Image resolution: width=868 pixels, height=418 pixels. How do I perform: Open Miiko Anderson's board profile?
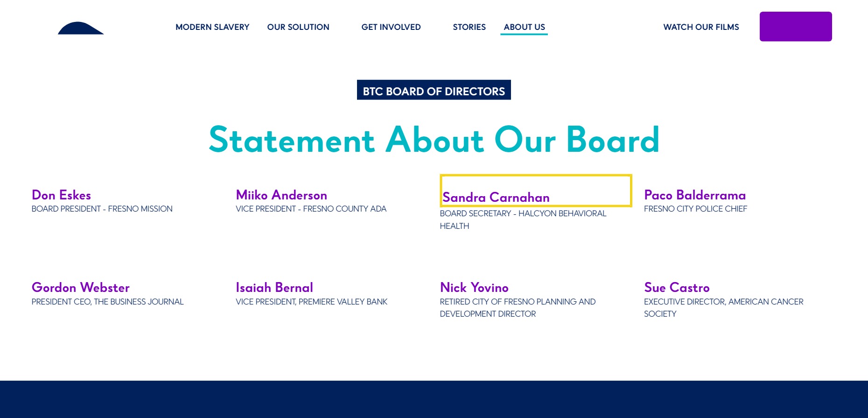[281, 195]
